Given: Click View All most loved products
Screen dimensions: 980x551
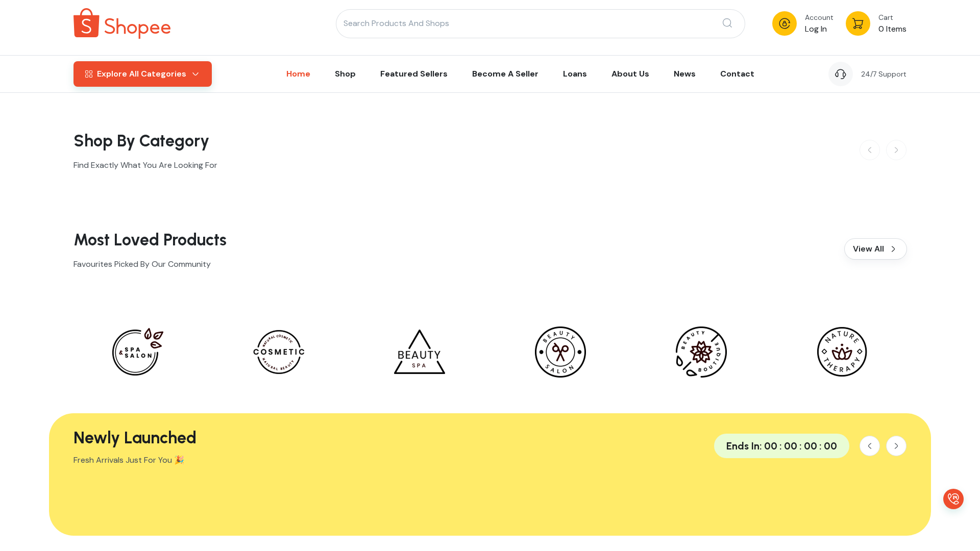Looking at the screenshot, I should pyautogui.click(x=875, y=249).
